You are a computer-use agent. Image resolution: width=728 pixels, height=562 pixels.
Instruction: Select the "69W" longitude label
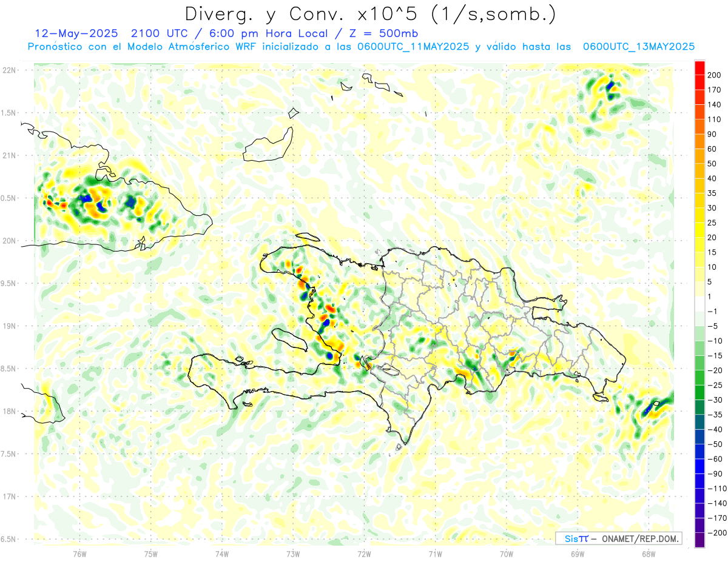pos(578,554)
